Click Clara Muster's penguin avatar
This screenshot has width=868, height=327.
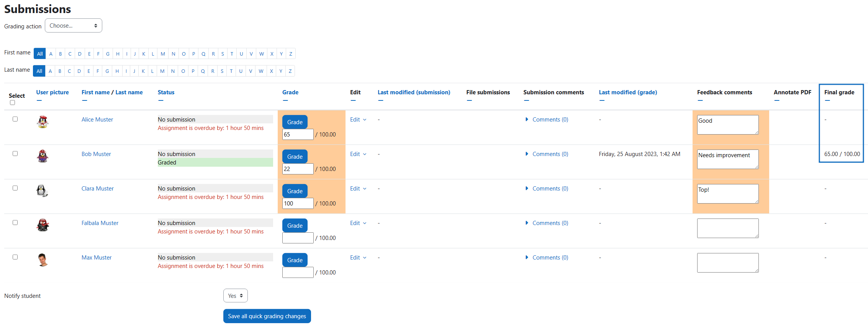click(43, 191)
